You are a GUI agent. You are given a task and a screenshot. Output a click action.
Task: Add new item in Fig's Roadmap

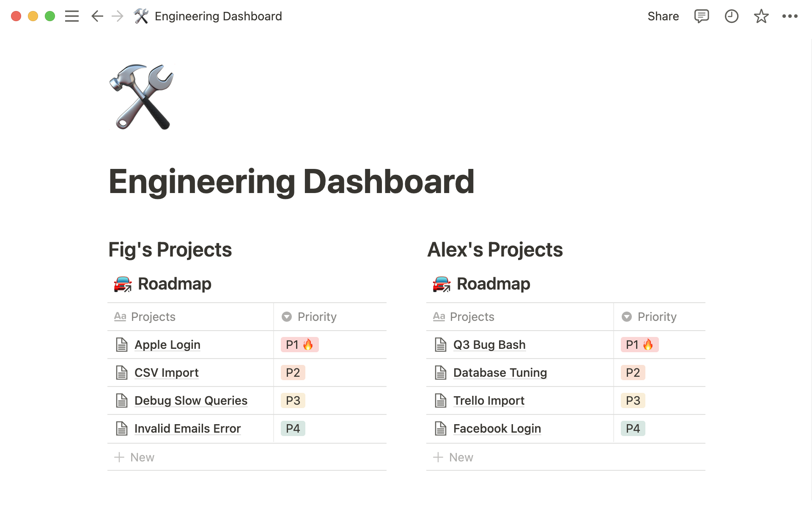(134, 456)
